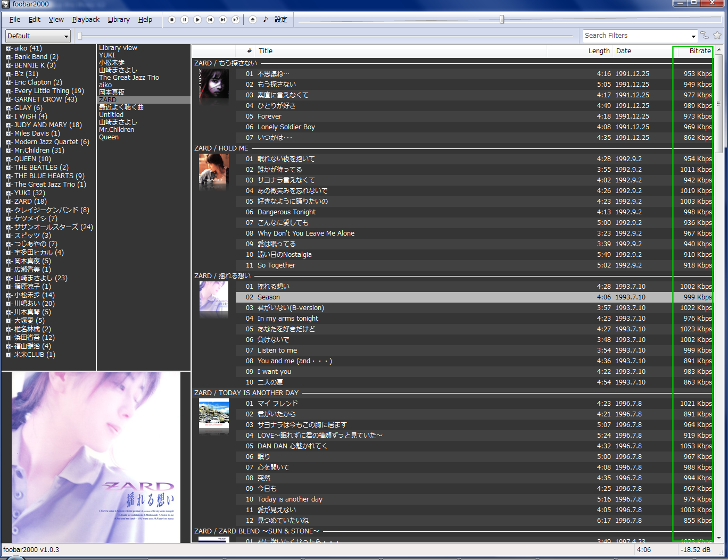The width and height of the screenshot is (728, 560).
Task: Select Miles Davis (1) in library tree
Action: pyautogui.click(x=37, y=133)
